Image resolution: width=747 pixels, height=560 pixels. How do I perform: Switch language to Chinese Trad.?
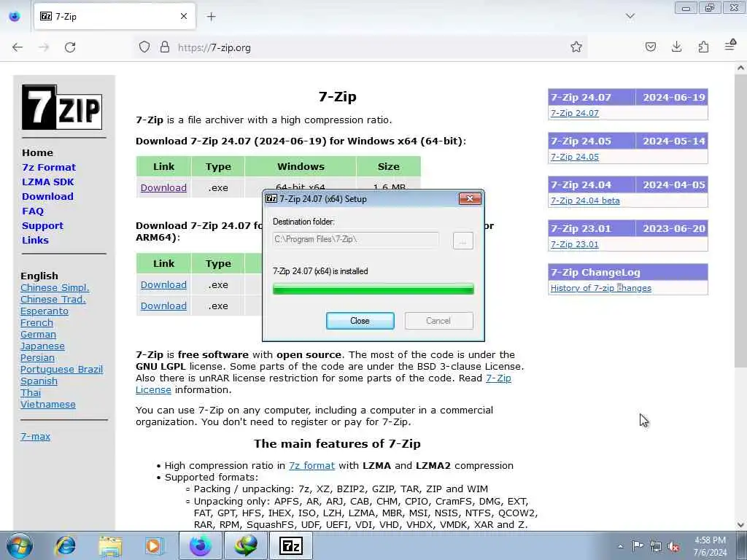coord(53,300)
